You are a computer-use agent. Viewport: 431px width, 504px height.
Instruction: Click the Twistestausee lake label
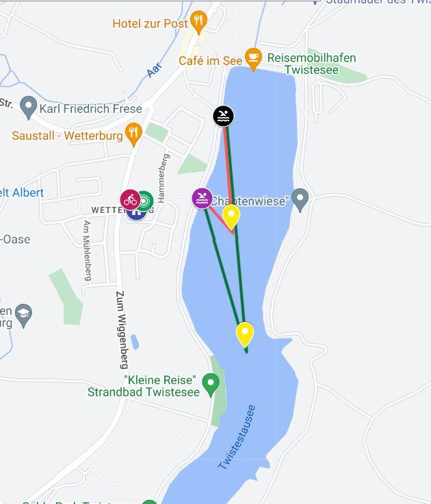pyautogui.click(x=237, y=437)
